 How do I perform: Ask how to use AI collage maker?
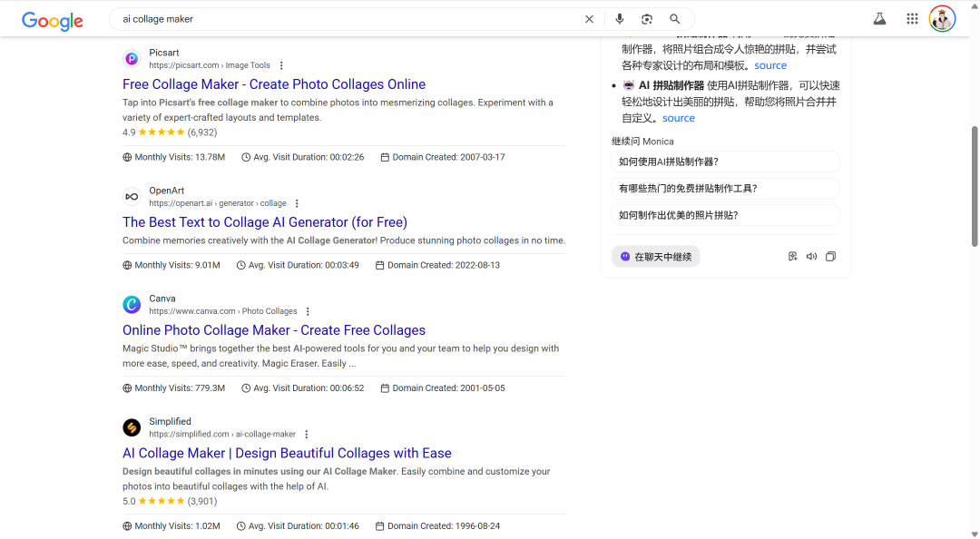[726, 162]
